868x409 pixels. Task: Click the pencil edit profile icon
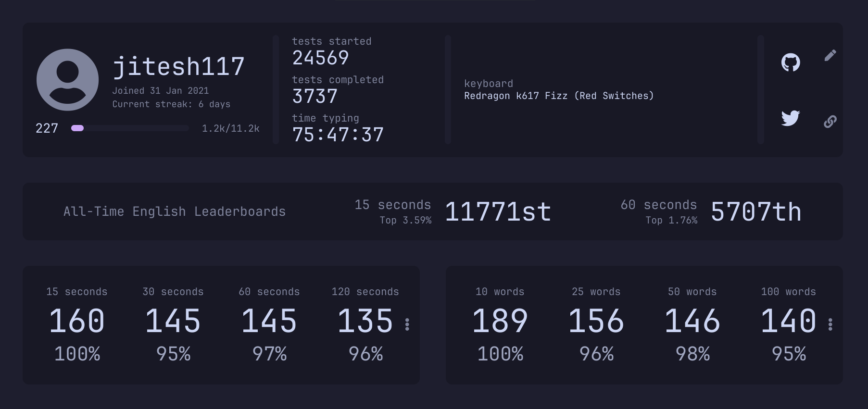[x=830, y=55]
